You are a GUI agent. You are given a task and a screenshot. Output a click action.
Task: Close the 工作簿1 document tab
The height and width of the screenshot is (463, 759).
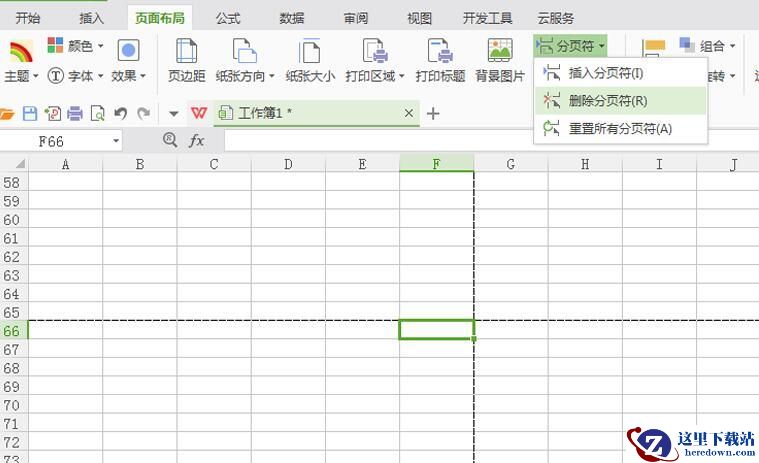coord(408,114)
